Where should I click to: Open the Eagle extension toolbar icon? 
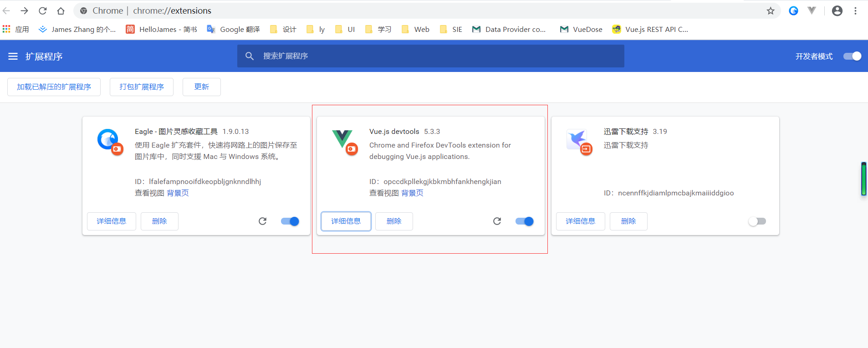click(793, 10)
